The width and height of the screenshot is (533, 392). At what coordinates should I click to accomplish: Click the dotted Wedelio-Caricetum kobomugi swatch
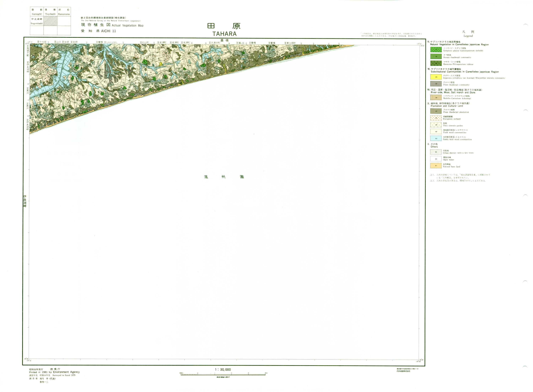pos(436,97)
